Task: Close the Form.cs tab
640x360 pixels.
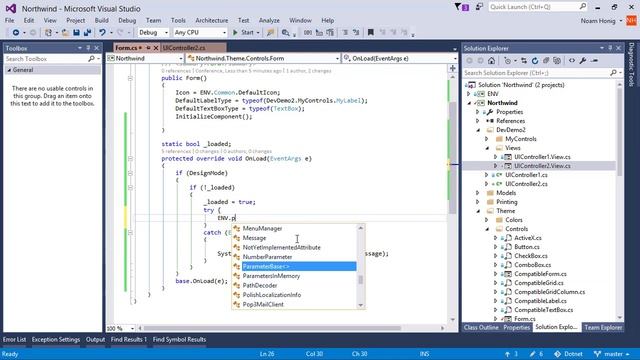Action: point(156,48)
